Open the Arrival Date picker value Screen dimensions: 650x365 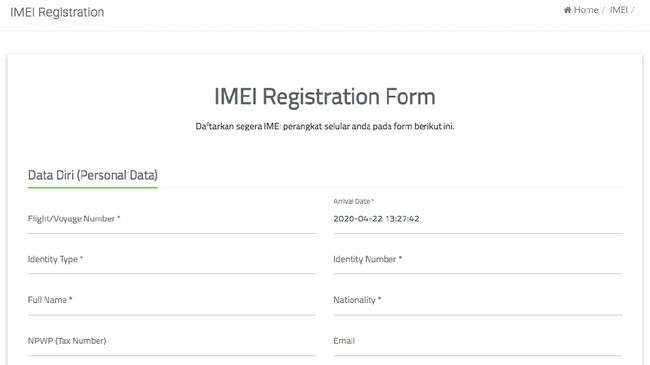click(478, 219)
